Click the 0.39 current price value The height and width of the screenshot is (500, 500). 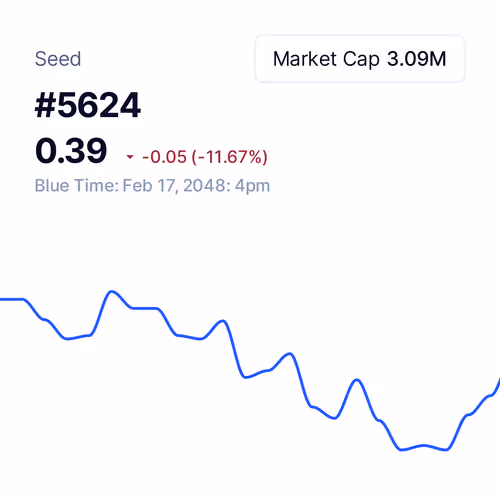tap(71, 151)
